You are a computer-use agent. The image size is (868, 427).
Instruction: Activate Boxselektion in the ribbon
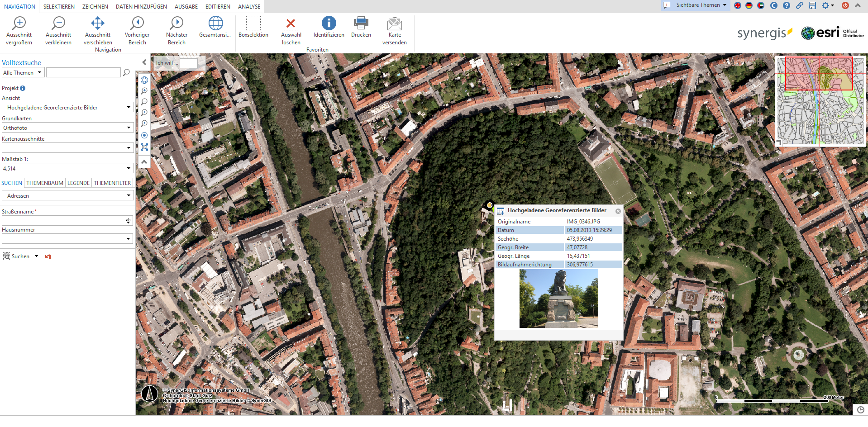click(253, 28)
